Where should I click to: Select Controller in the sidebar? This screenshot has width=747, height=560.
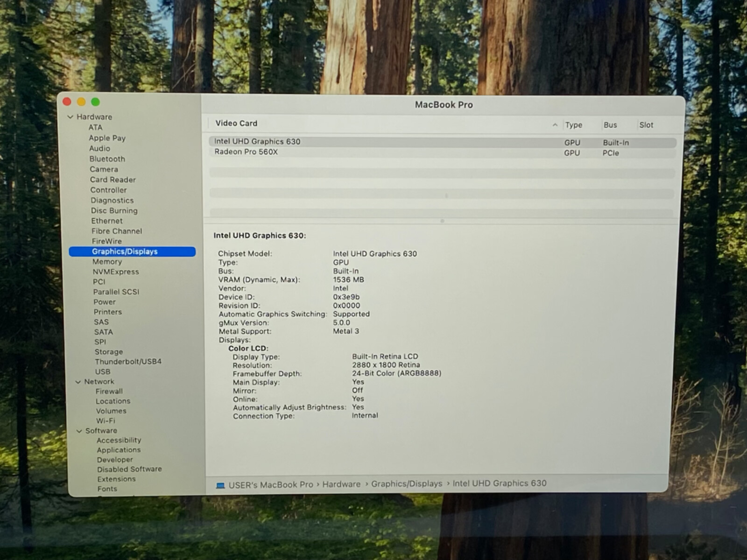pos(108,190)
